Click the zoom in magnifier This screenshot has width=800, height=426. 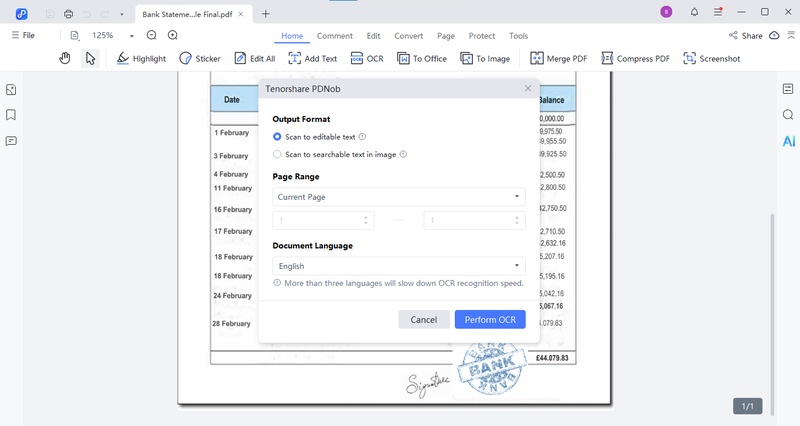172,35
